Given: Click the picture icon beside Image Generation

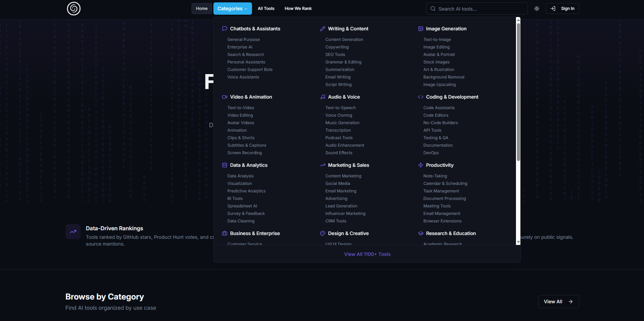Looking at the screenshot, I should point(420,29).
